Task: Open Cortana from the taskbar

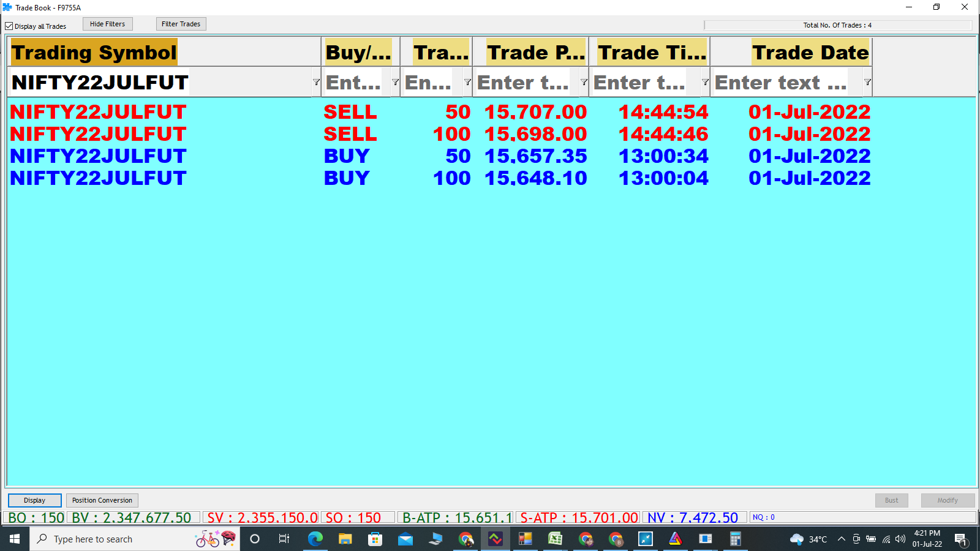Action: (255, 539)
